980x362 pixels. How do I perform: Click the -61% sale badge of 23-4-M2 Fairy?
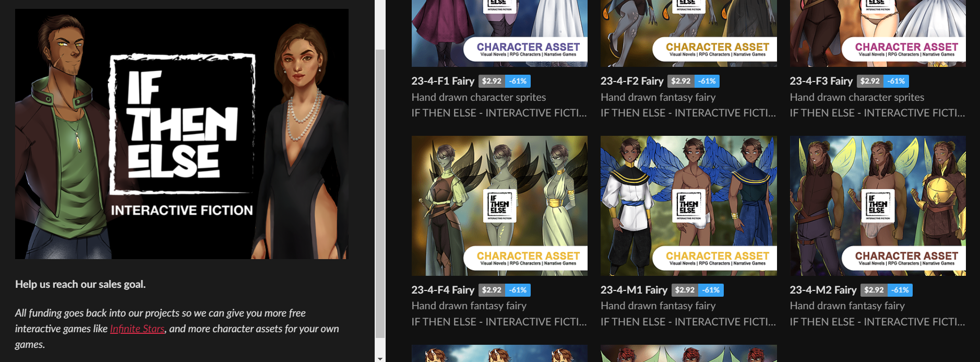(x=900, y=290)
